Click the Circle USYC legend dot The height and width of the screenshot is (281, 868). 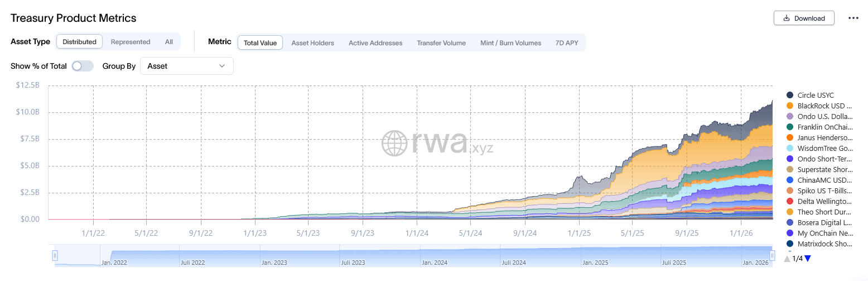click(x=790, y=95)
